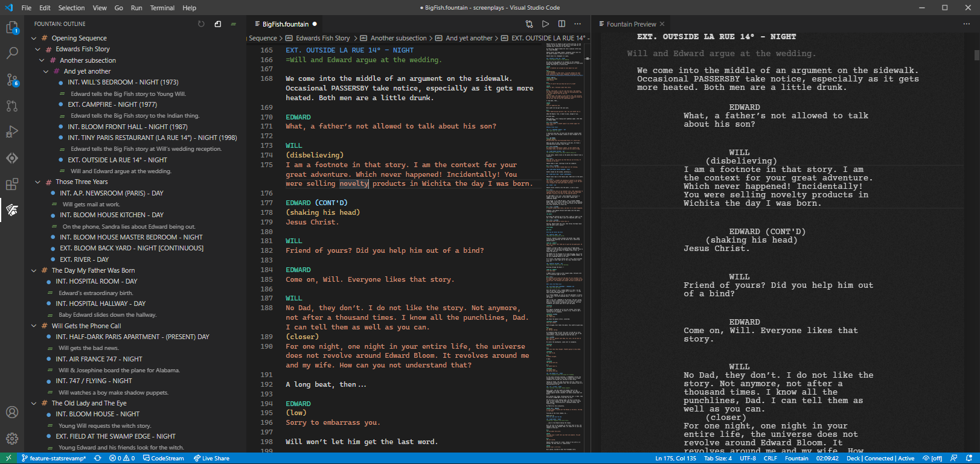Open the Accounts menu icon

12,413
